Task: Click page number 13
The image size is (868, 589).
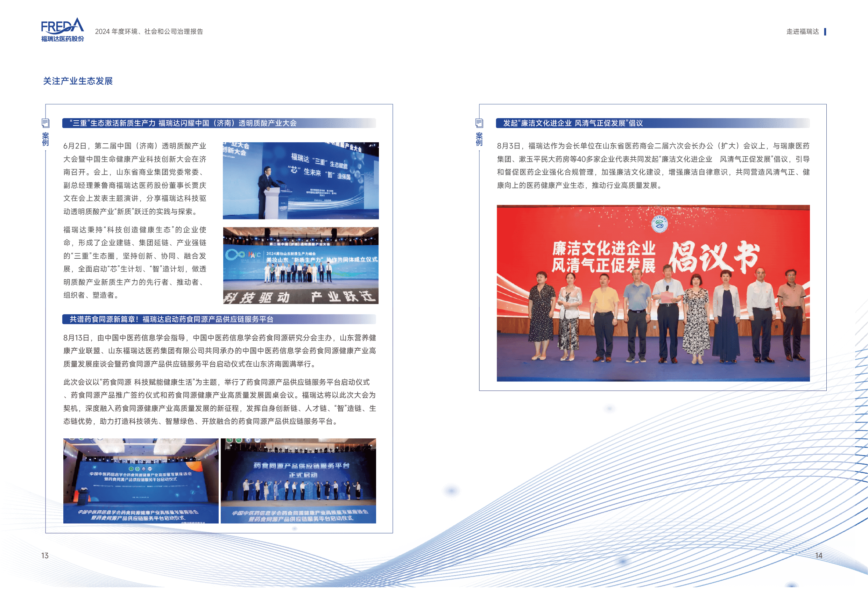Action: 45,555
